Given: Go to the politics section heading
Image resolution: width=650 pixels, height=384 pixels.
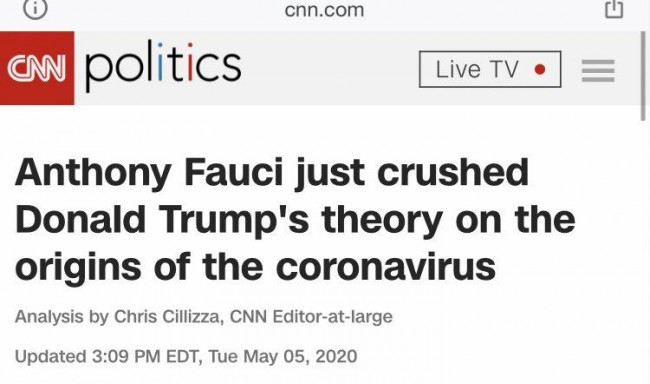Looking at the screenshot, I should click(163, 66).
